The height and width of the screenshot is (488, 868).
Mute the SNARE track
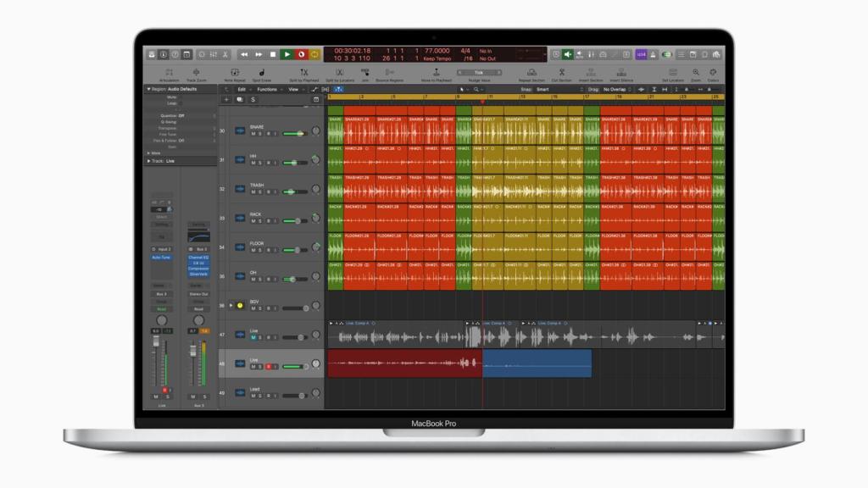[x=252, y=134]
